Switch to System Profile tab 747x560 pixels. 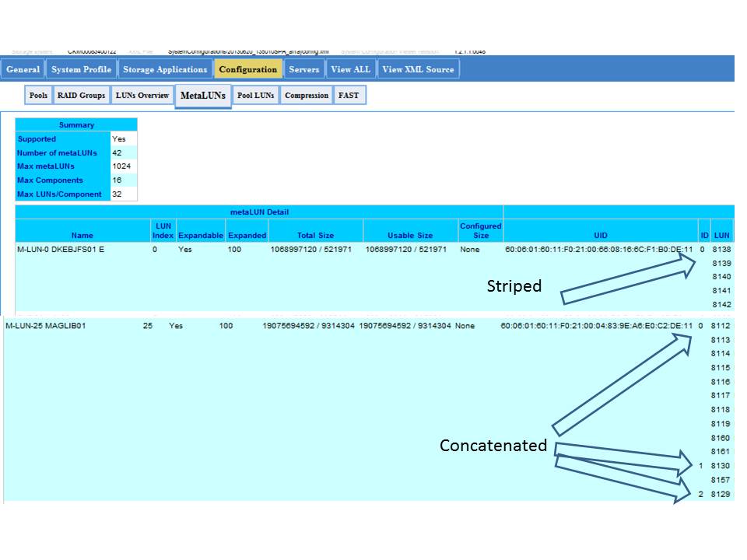(x=81, y=69)
